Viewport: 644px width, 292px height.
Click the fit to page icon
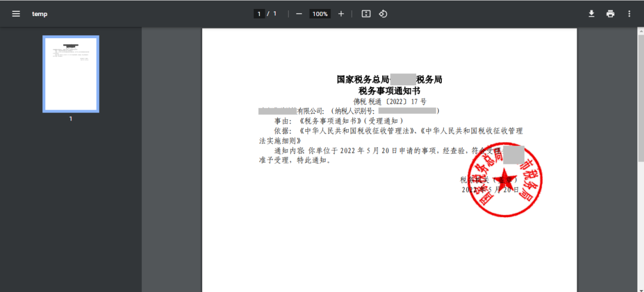[366, 14]
